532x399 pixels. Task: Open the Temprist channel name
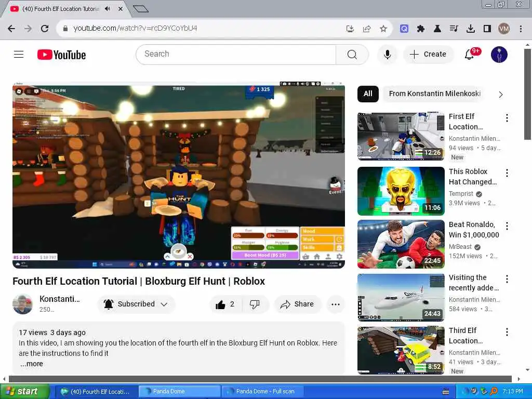461,194
